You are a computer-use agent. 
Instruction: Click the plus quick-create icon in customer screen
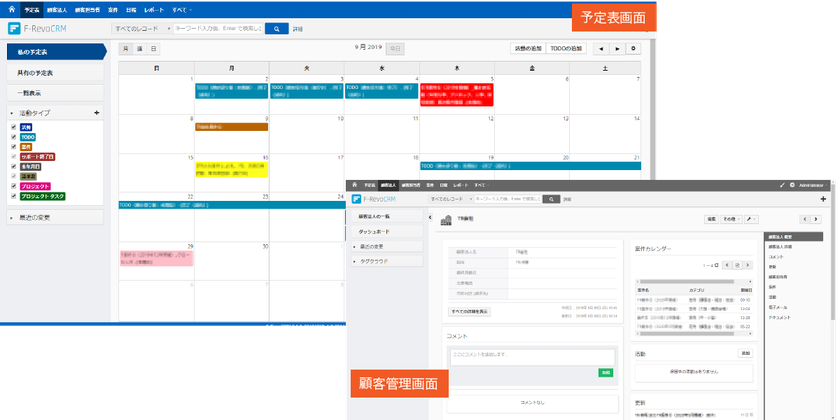[x=823, y=199]
